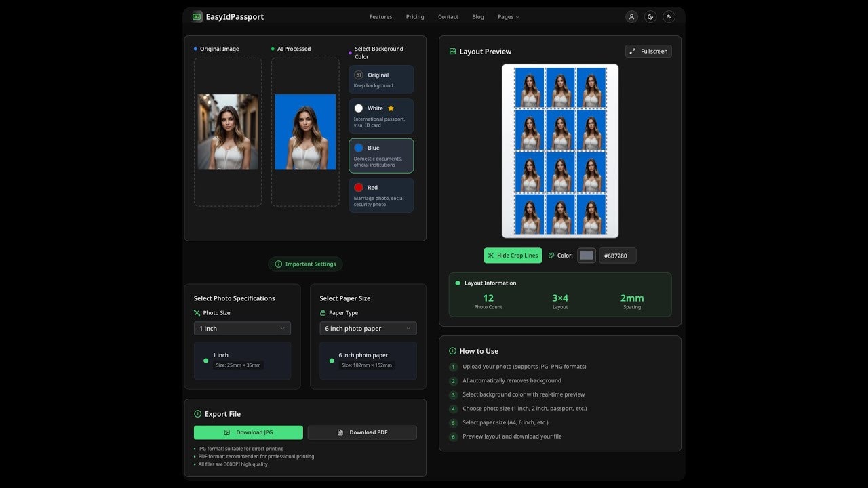Click the crop line color swatch
The image size is (868, 488).
586,256
